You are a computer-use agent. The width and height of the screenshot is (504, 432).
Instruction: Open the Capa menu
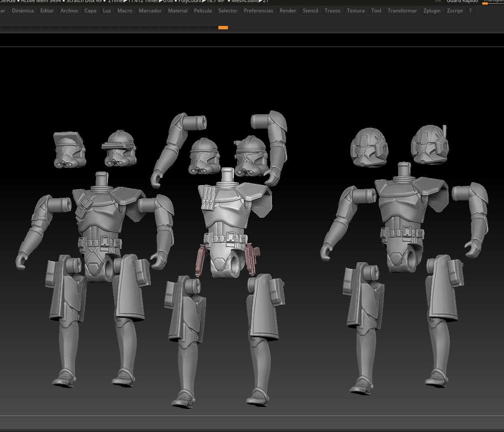tap(90, 10)
